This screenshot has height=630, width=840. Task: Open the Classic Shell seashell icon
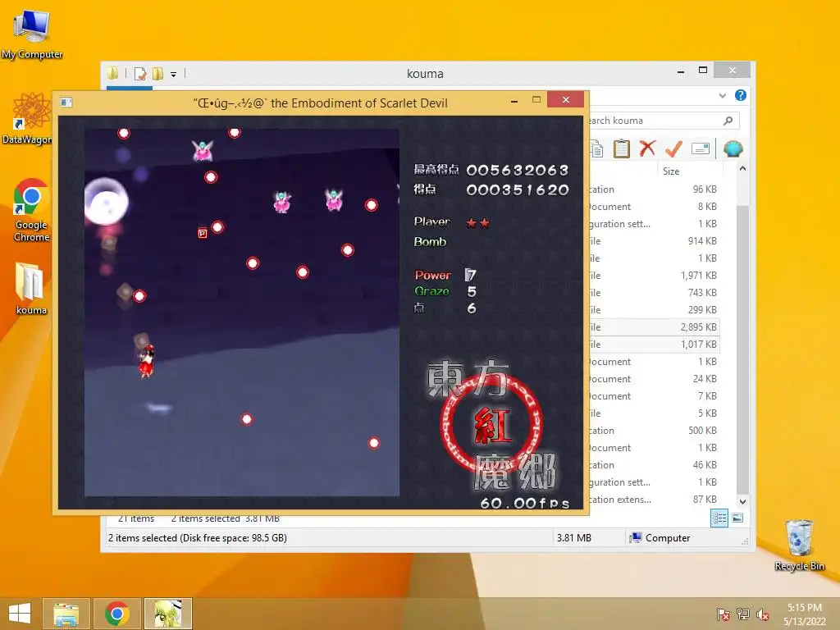733,148
